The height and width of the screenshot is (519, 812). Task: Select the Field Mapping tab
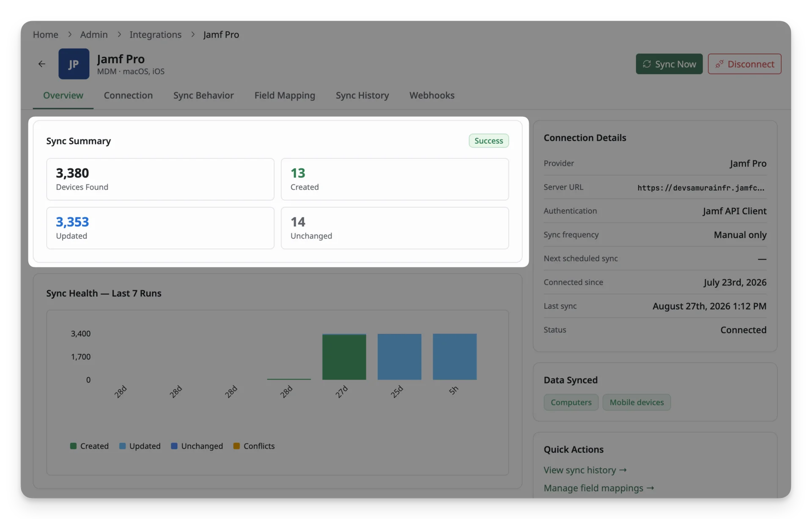pyautogui.click(x=285, y=95)
